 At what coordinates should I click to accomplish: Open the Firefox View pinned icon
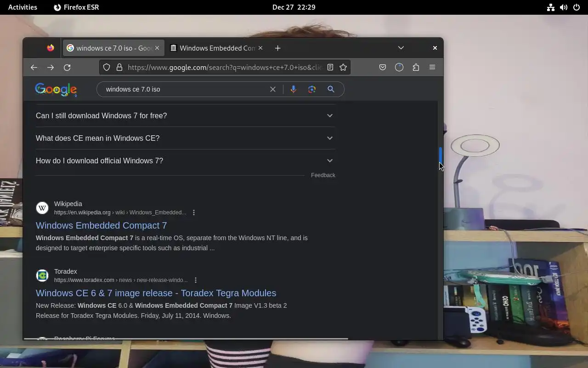tap(51, 48)
